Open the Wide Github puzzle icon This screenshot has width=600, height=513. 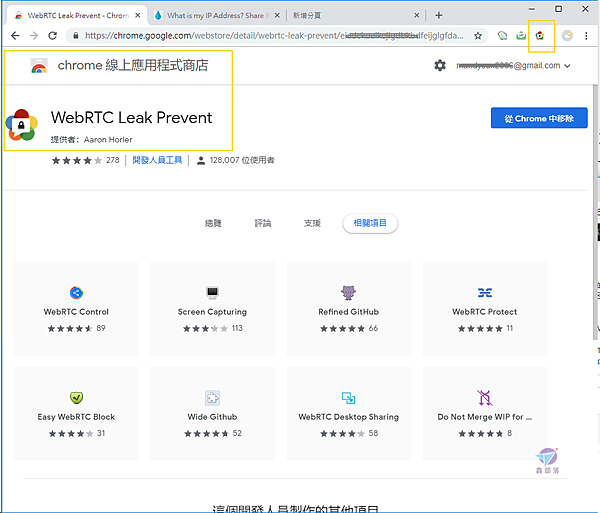212,398
